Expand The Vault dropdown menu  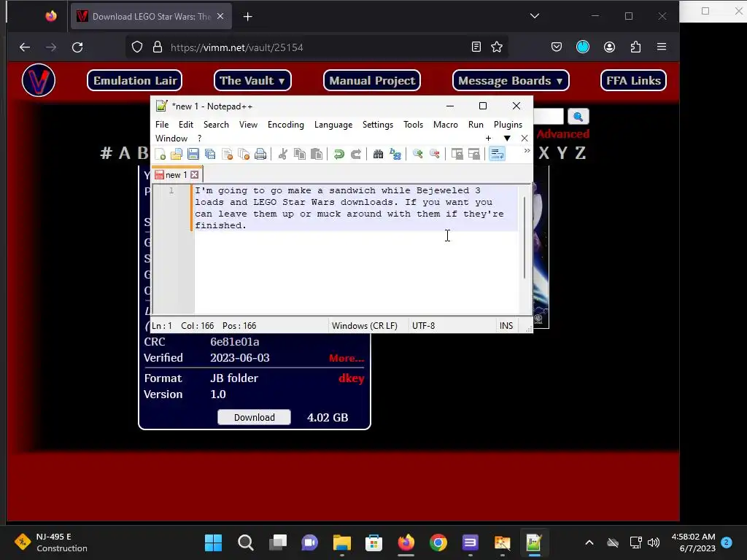click(252, 80)
